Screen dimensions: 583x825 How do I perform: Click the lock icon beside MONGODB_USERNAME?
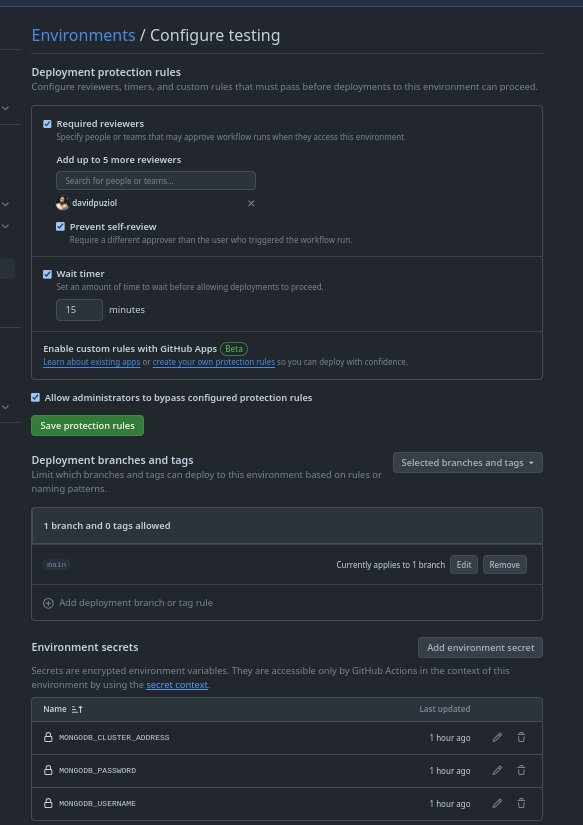click(48, 803)
